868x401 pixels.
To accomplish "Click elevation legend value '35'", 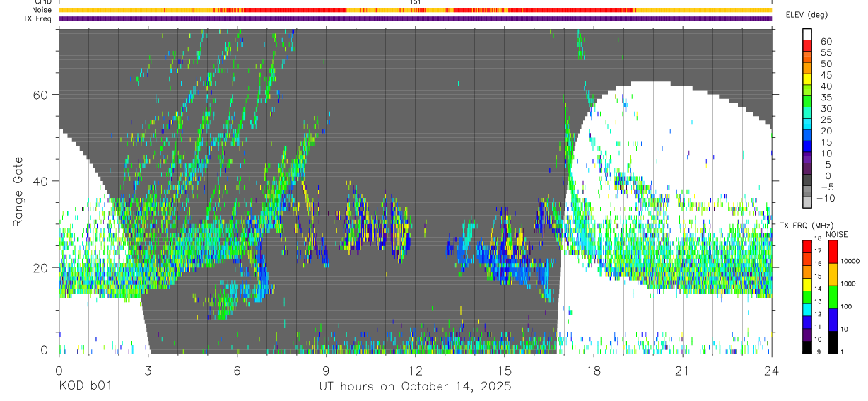I will [x=825, y=98].
